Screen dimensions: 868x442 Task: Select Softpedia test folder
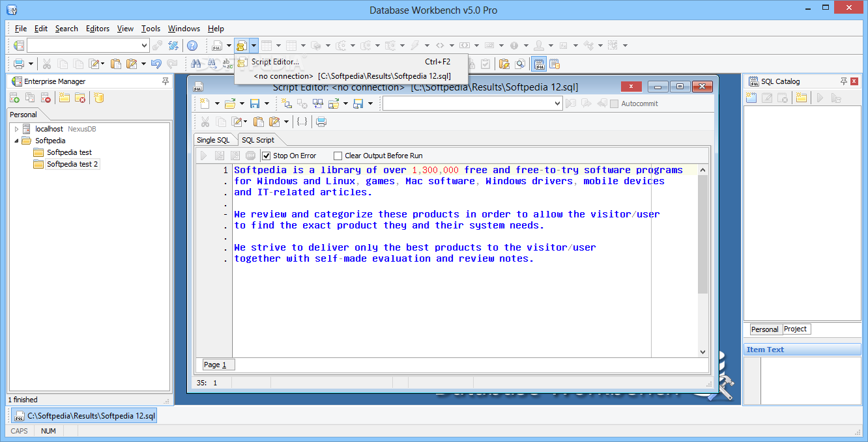tap(69, 152)
